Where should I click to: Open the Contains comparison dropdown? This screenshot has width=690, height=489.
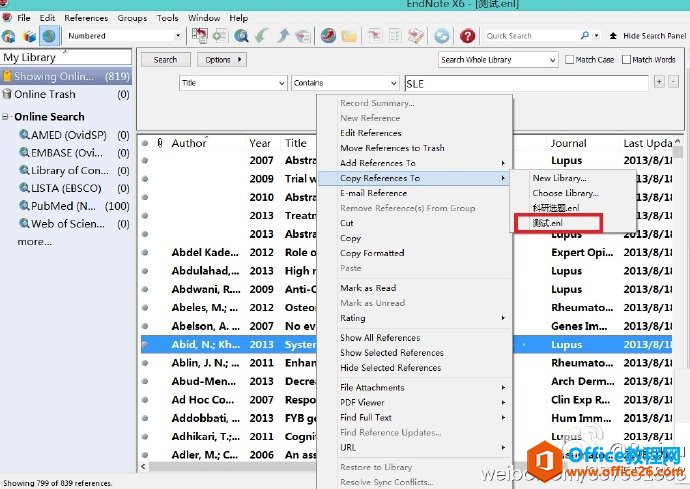[x=345, y=83]
